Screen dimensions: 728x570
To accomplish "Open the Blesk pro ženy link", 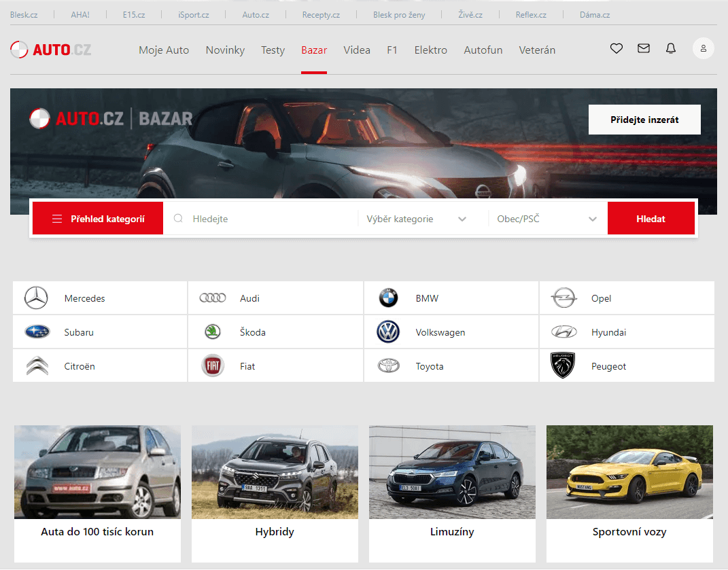I will click(x=399, y=15).
